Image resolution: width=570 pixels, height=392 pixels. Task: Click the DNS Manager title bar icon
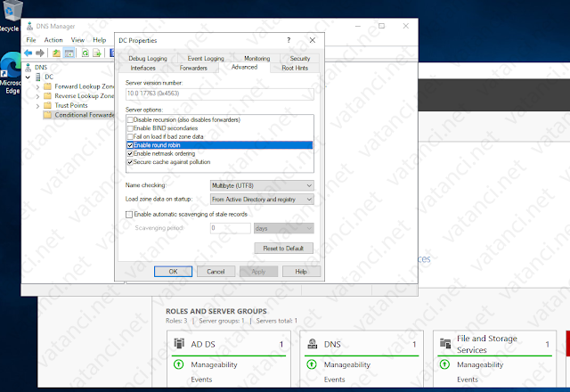click(x=29, y=26)
